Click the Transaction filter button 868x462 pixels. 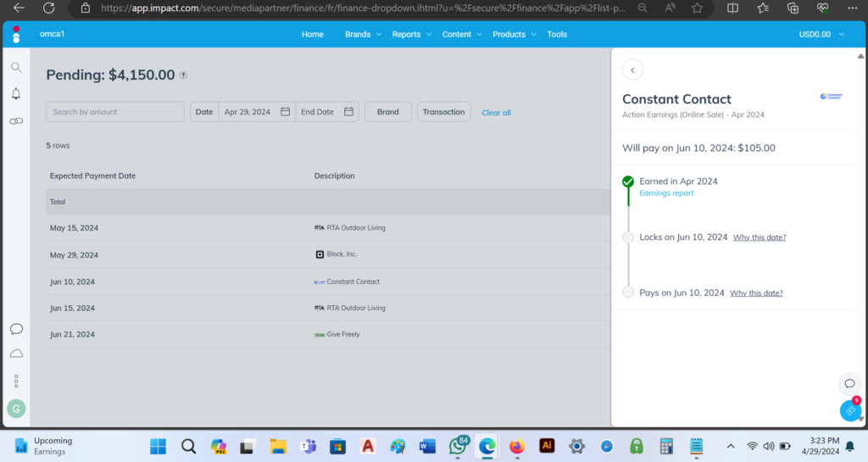[x=443, y=112]
